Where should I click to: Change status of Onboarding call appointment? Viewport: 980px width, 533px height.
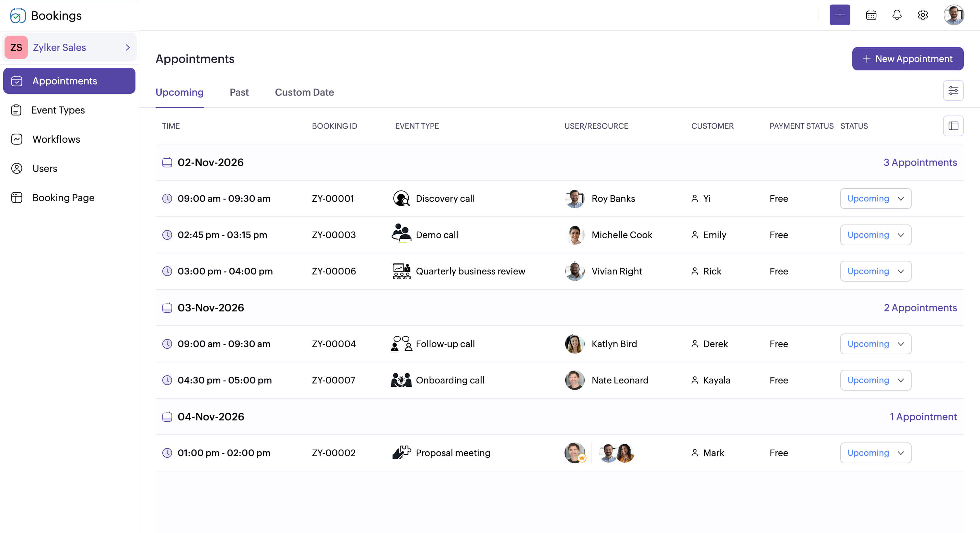875,380
